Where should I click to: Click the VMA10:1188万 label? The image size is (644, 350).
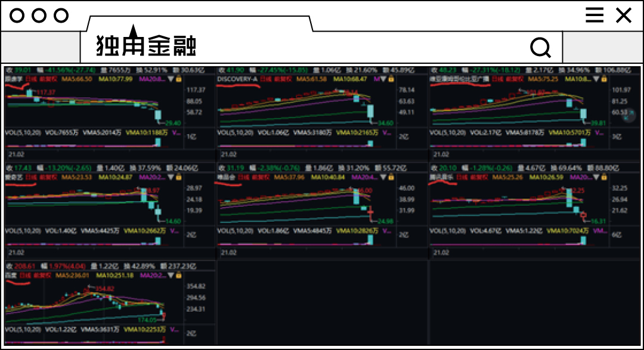click(147, 133)
